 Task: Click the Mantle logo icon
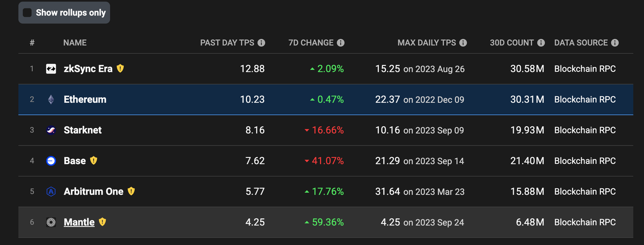click(51, 222)
